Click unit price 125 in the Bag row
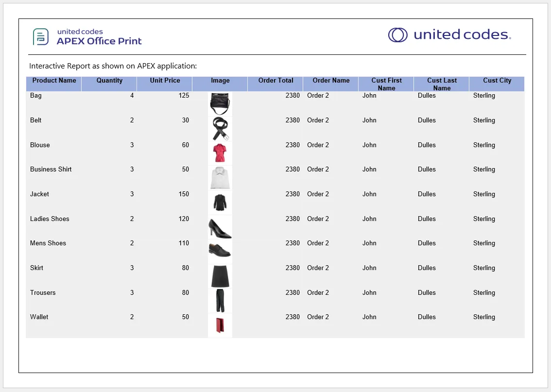This screenshot has height=392, width=551. click(184, 96)
